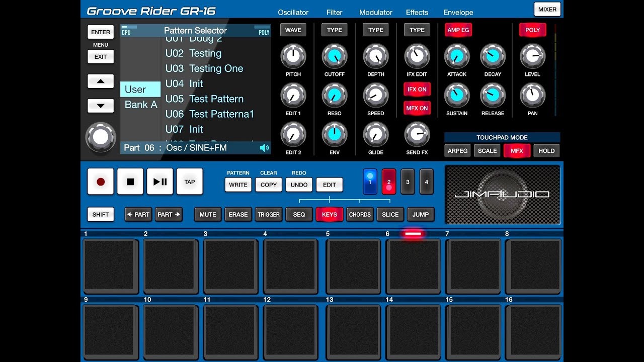This screenshot has height=362, width=644.
Task: Click the IFX EDIT knob
Action: (x=417, y=56)
